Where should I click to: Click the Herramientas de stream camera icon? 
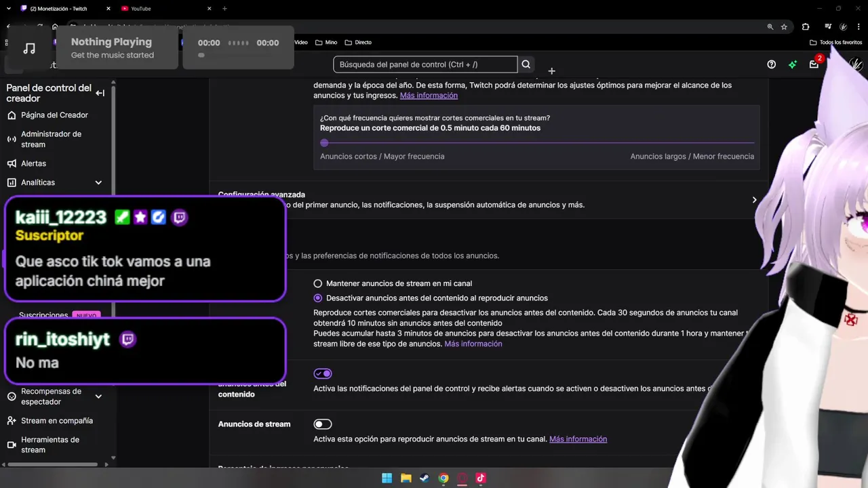[x=12, y=445]
